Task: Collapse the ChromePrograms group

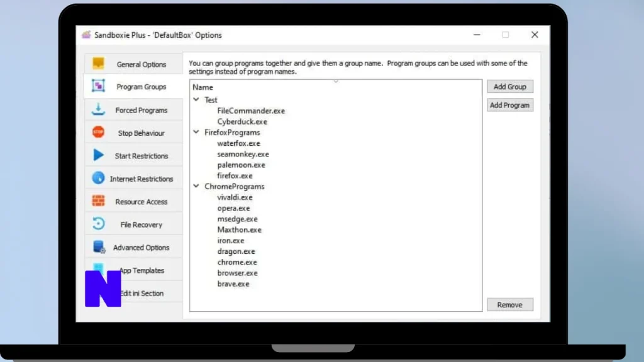Action: coord(196,186)
